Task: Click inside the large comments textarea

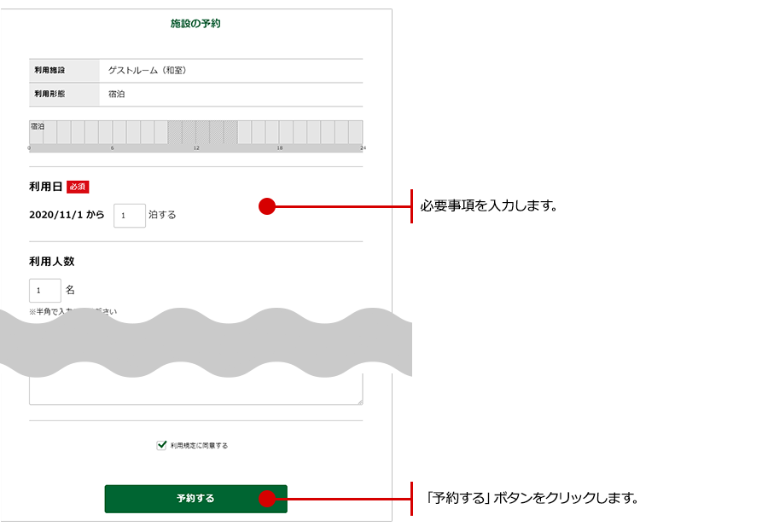Action: click(195, 390)
